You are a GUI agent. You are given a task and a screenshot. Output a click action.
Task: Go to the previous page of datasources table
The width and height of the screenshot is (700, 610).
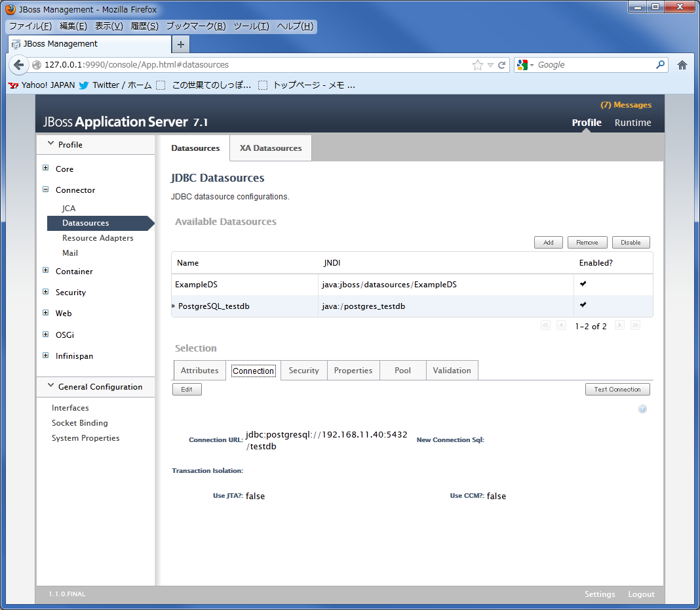[561, 325]
